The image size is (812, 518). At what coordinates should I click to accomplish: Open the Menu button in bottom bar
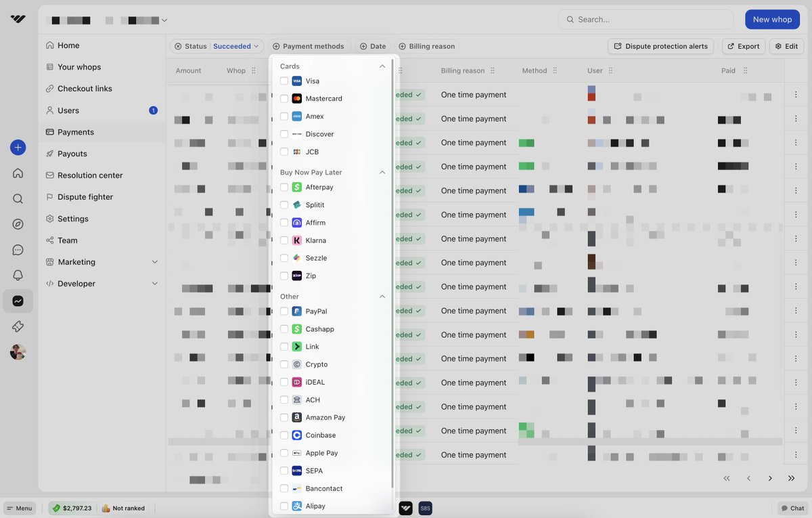(20, 508)
